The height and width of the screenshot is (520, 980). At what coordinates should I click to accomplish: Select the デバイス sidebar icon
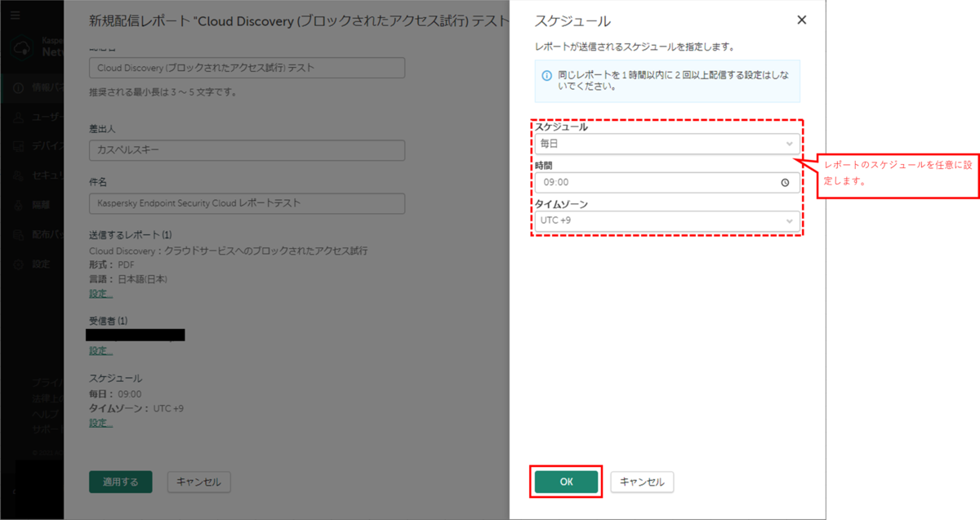point(18,145)
